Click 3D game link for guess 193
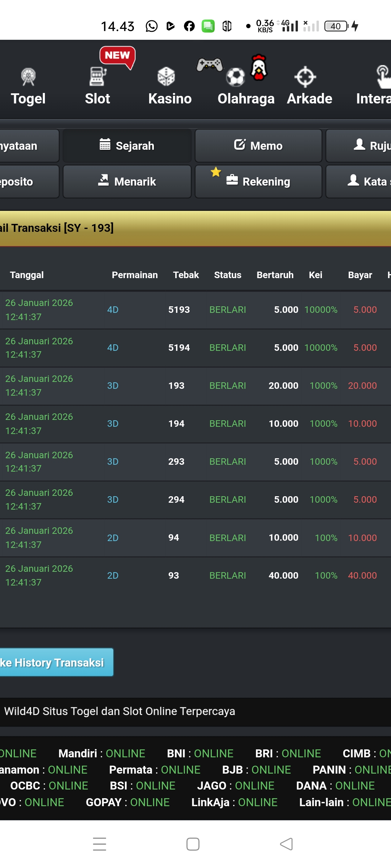 113,386
